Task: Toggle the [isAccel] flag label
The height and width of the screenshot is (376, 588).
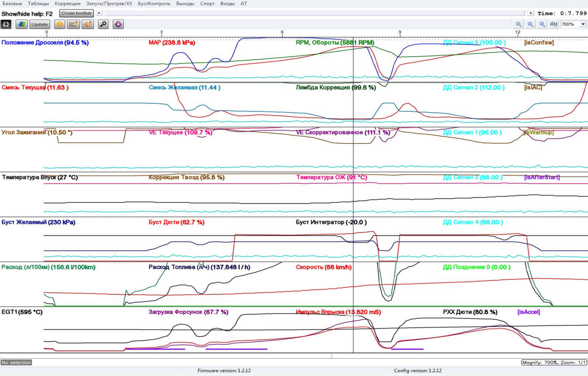Action: click(x=528, y=312)
